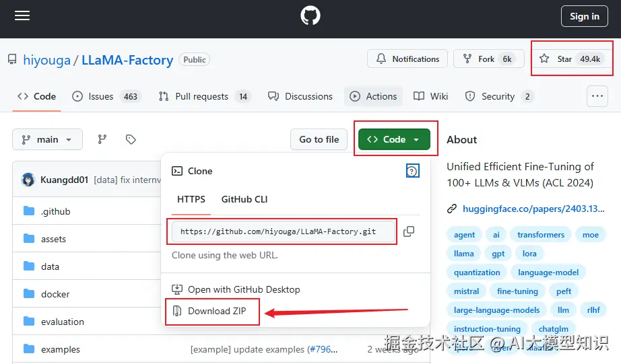Click the Sign in button
Viewport: 621px width, 364px height.
pyautogui.click(x=584, y=16)
